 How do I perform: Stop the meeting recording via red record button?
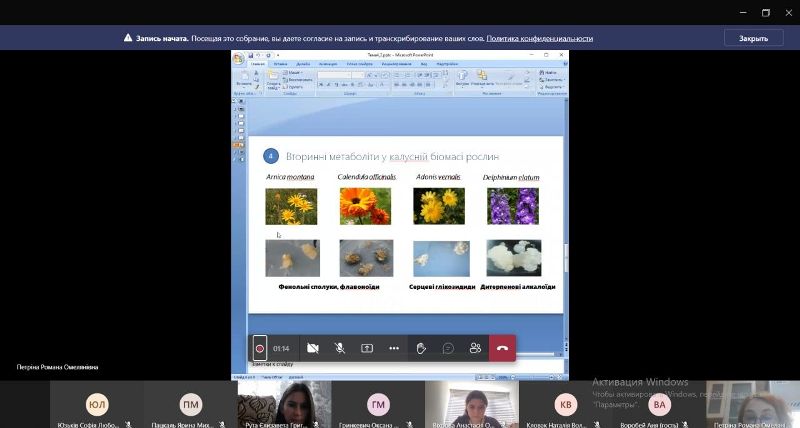tap(260, 348)
